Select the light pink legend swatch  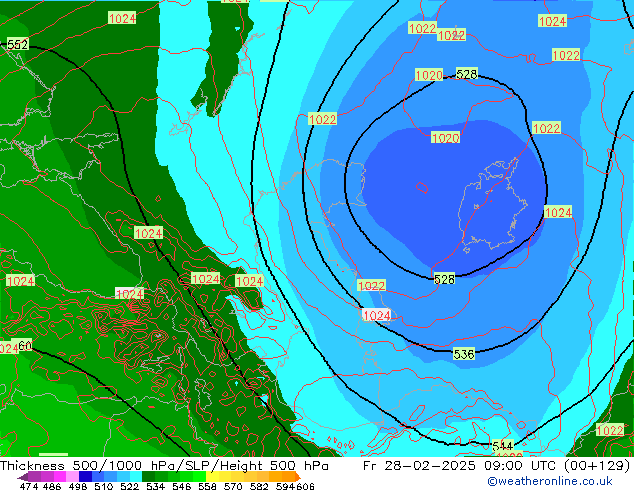[72, 476]
